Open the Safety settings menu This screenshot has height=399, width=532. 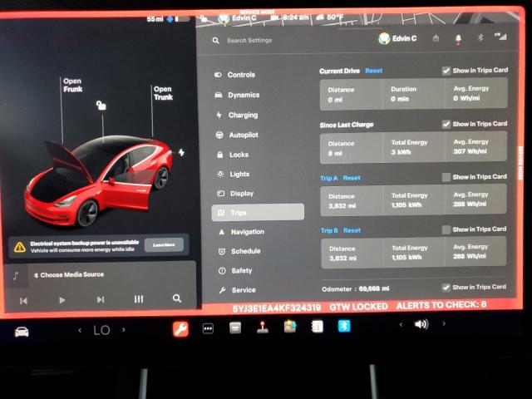click(x=236, y=271)
